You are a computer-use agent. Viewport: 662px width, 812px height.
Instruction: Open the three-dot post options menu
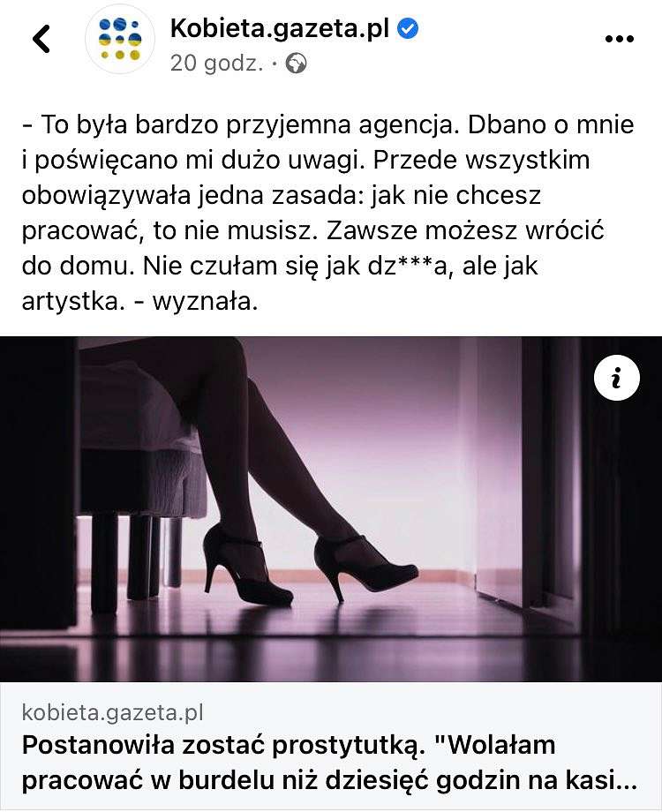pyautogui.click(x=619, y=39)
